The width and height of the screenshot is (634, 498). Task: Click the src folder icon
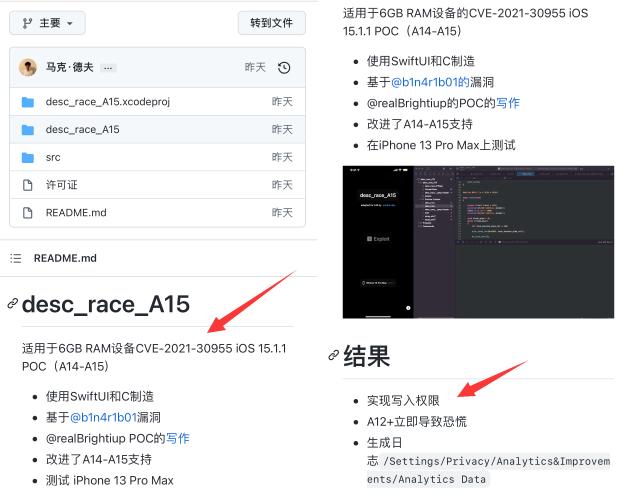coord(27,157)
